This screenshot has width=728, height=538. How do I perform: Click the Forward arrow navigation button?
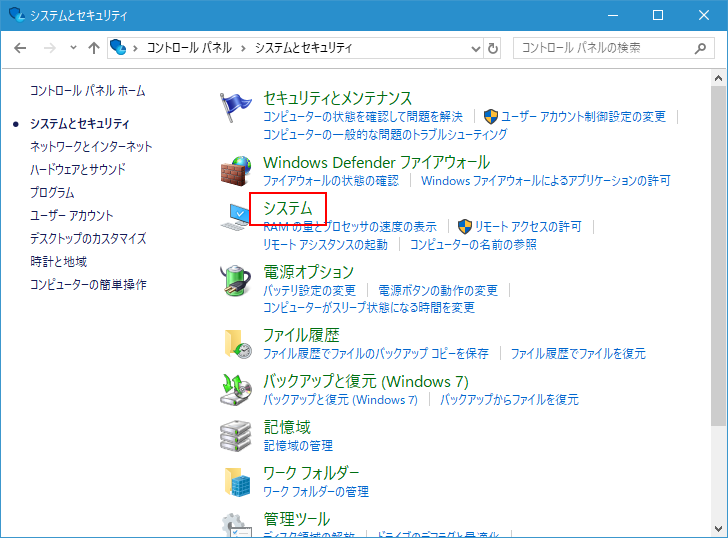coord(49,48)
